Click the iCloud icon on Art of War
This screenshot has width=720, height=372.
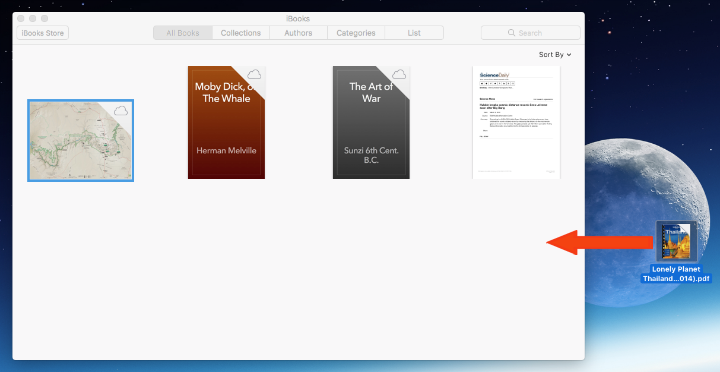[x=399, y=74]
